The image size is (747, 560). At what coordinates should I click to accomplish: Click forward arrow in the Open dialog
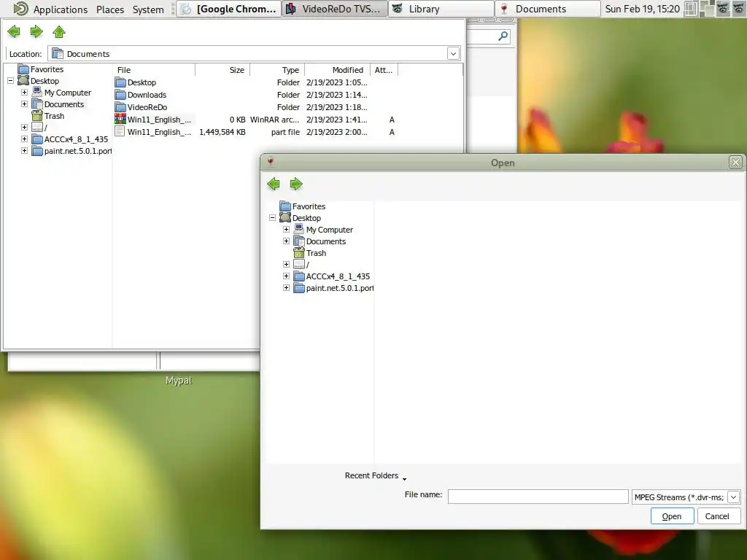[296, 184]
